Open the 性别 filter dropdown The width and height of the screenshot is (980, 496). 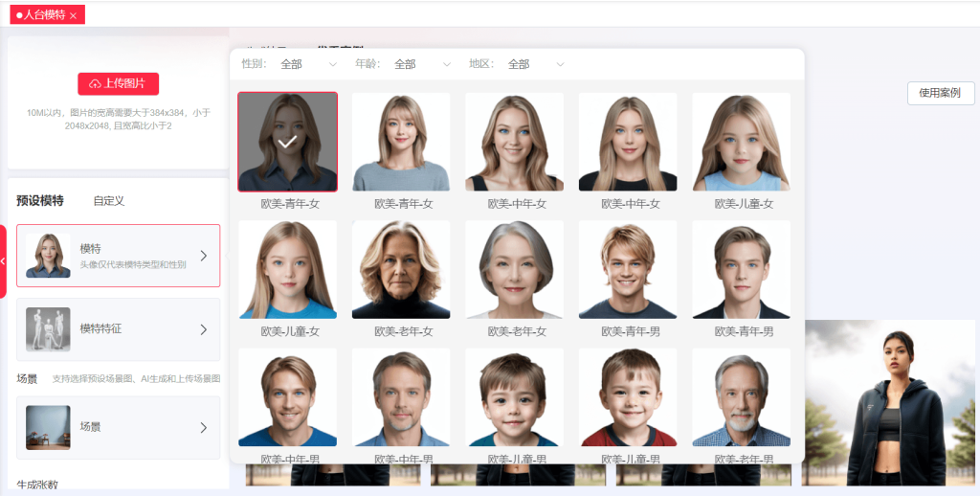point(308,64)
